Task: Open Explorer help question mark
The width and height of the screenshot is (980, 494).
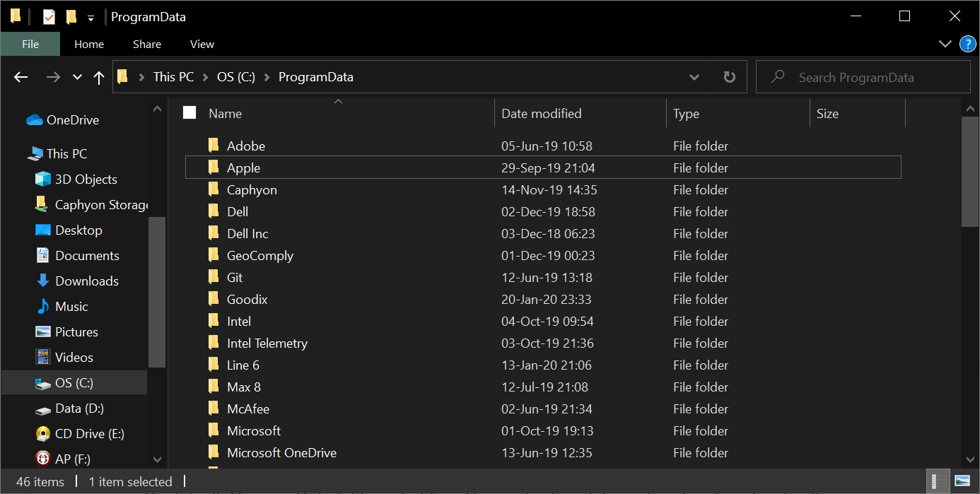Action: point(968,44)
